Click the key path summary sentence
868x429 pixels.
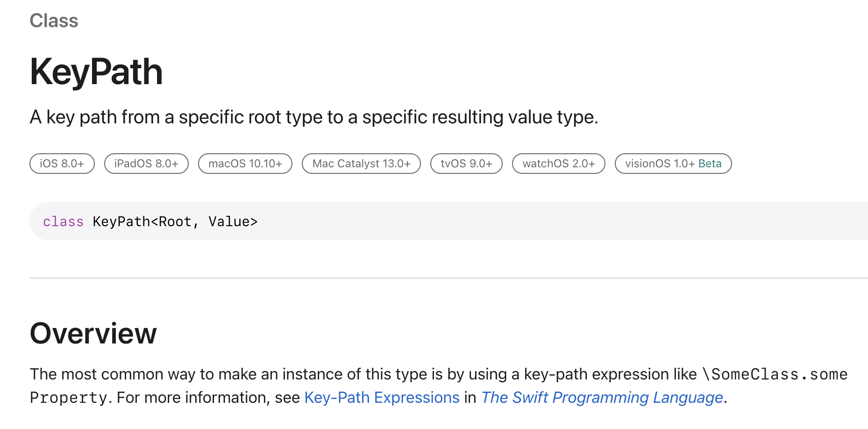coord(313,117)
